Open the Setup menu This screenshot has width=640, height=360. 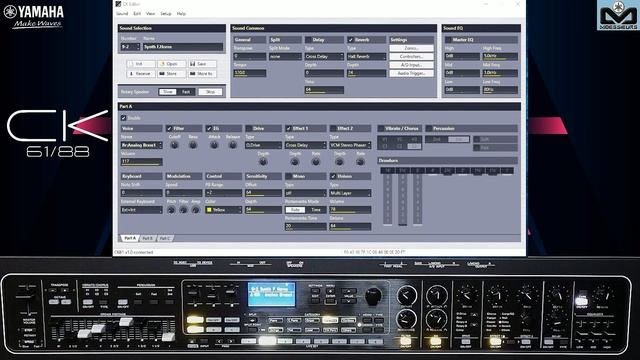click(x=166, y=14)
